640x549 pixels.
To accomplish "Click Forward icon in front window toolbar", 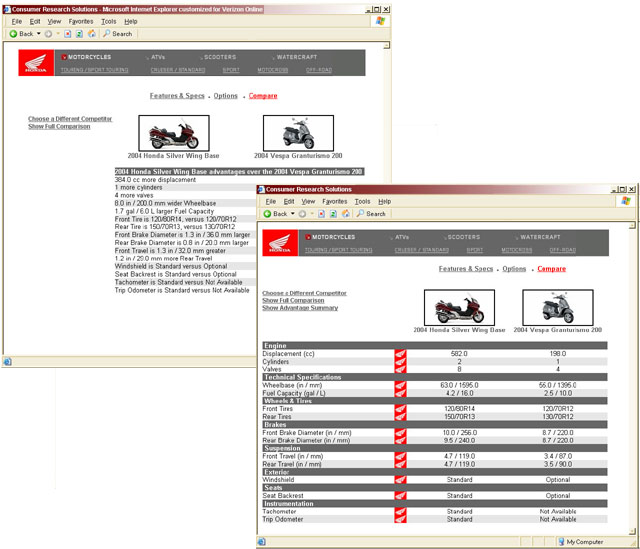I will 302,214.
